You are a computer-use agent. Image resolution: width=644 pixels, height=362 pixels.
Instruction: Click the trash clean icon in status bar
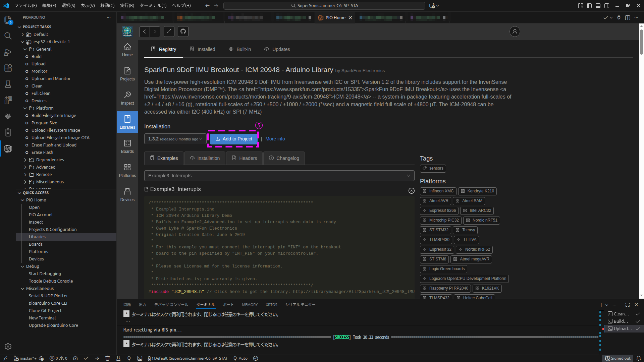[x=107, y=358]
